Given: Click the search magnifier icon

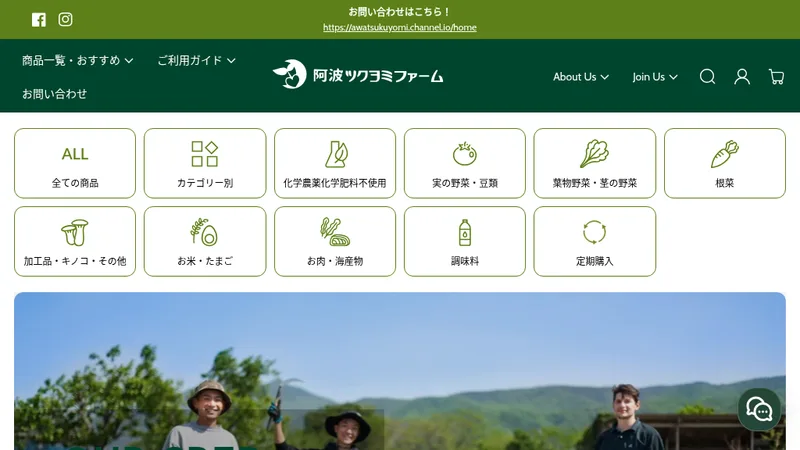Looking at the screenshot, I should 707,77.
